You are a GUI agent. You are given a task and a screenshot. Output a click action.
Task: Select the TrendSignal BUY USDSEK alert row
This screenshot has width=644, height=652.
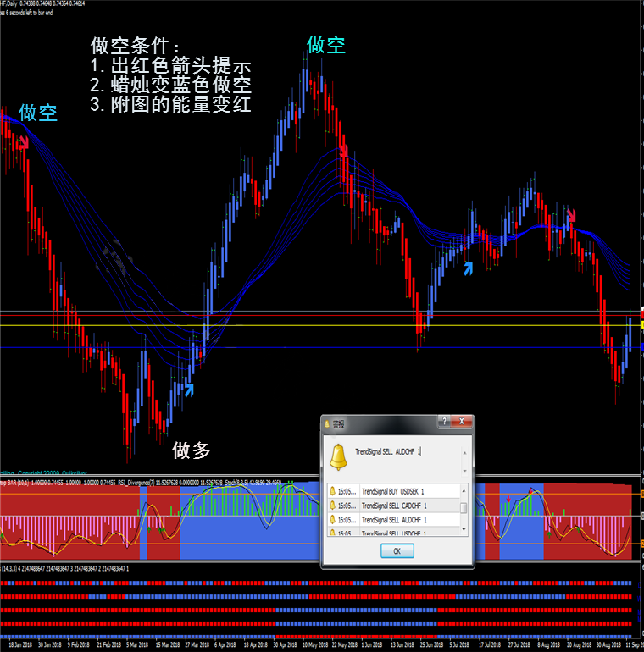[x=393, y=491]
